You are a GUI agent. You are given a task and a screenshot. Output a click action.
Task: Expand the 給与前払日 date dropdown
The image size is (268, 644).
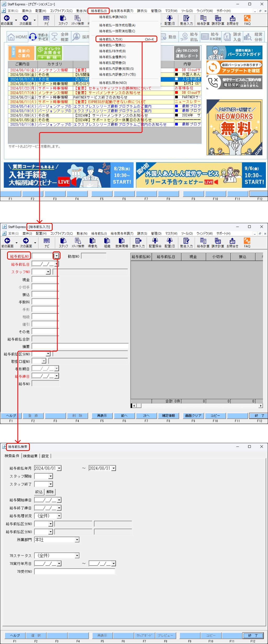point(57,264)
